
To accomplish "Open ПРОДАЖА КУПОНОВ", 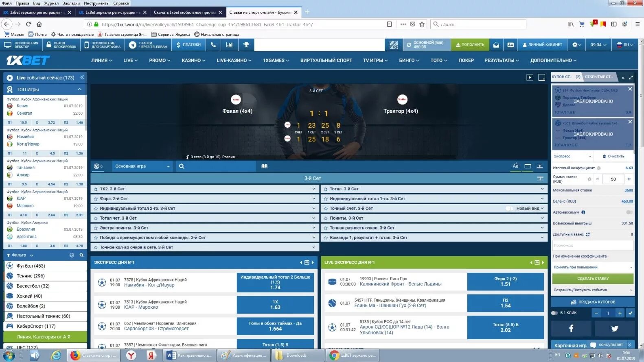I will point(593,302).
